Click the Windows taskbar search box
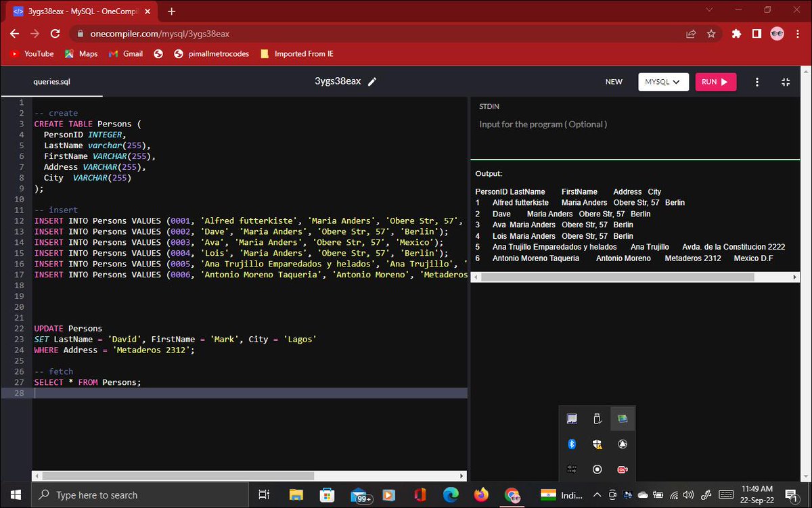The width and height of the screenshot is (812, 508). pos(140,495)
